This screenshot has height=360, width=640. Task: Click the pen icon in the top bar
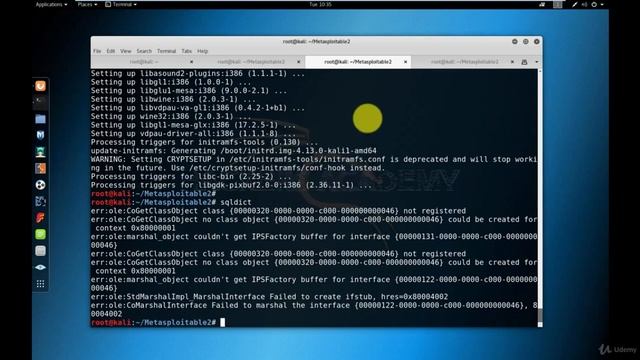coord(575,4)
